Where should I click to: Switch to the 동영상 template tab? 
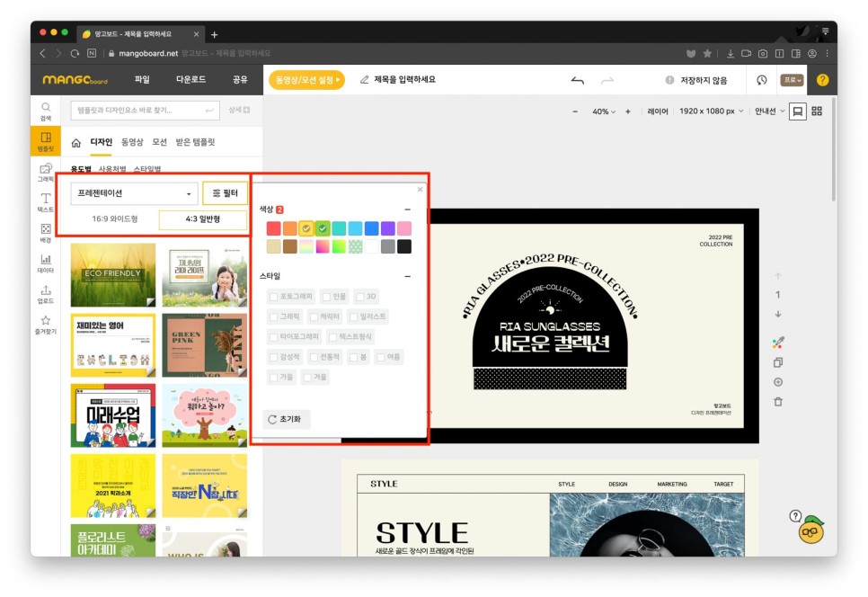[x=132, y=142]
